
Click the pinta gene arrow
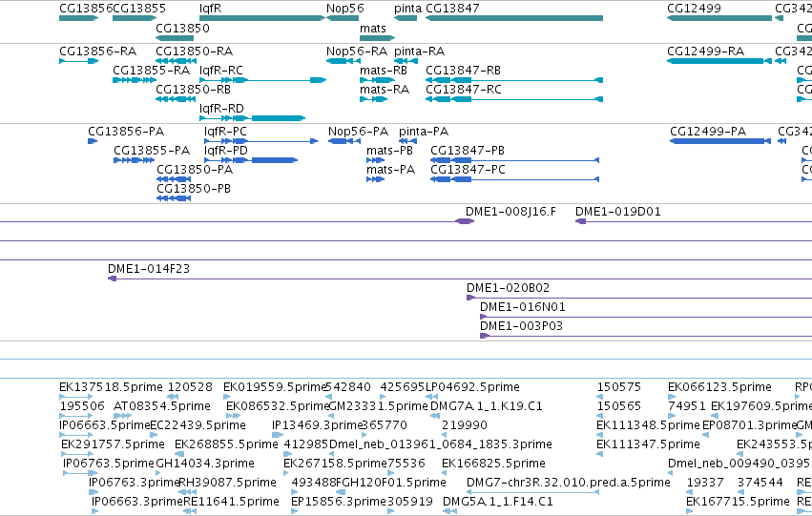406,18
